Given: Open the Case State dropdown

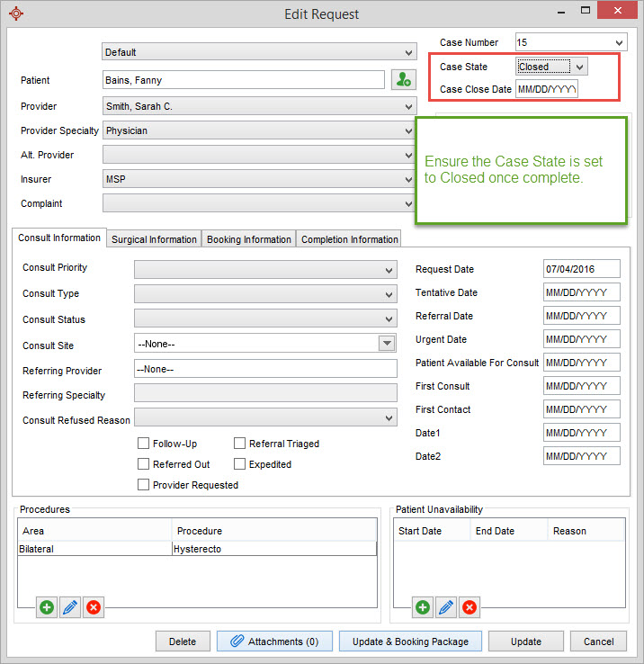Looking at the screenshot, I should coord(552,67).
